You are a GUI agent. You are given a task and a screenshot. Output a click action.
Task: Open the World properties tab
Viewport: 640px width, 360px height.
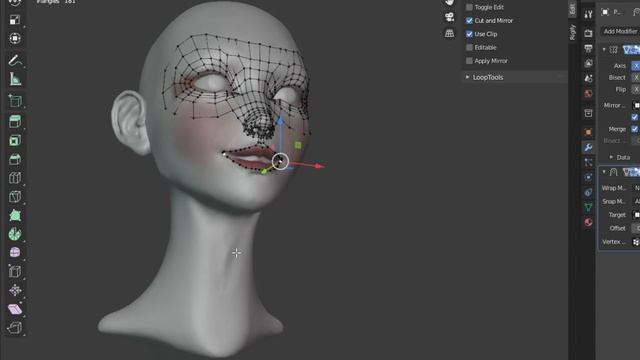(x=588, y=93)
